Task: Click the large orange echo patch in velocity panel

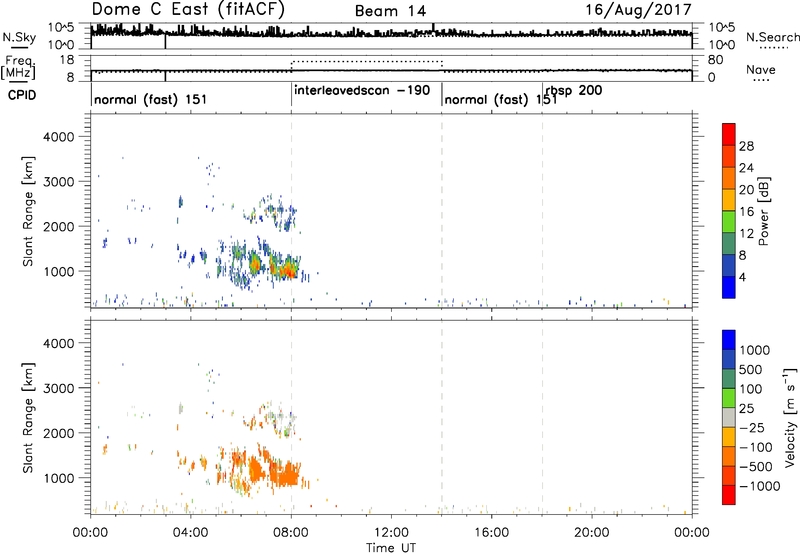Action: pos(284,473)
